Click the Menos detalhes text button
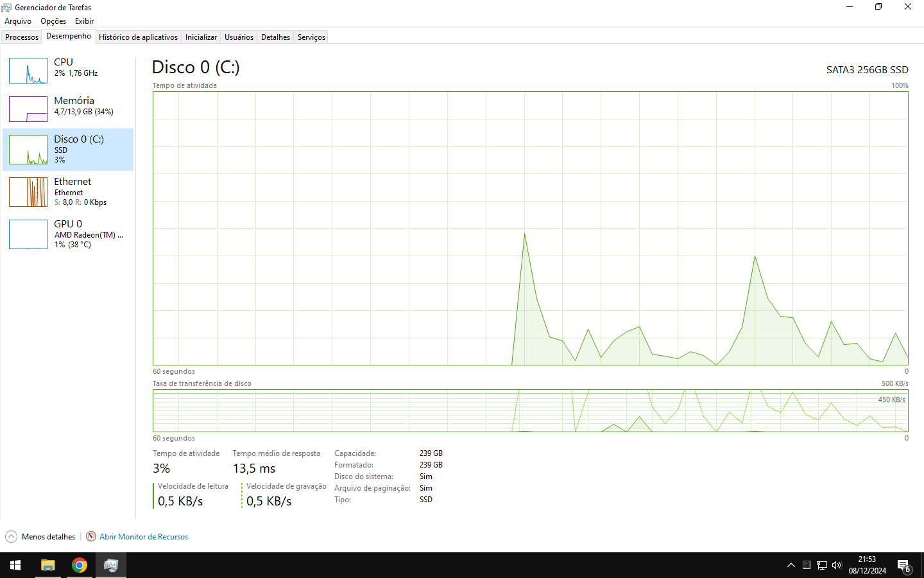This screenshot has width=924, height=578. (x=48, y=537)
